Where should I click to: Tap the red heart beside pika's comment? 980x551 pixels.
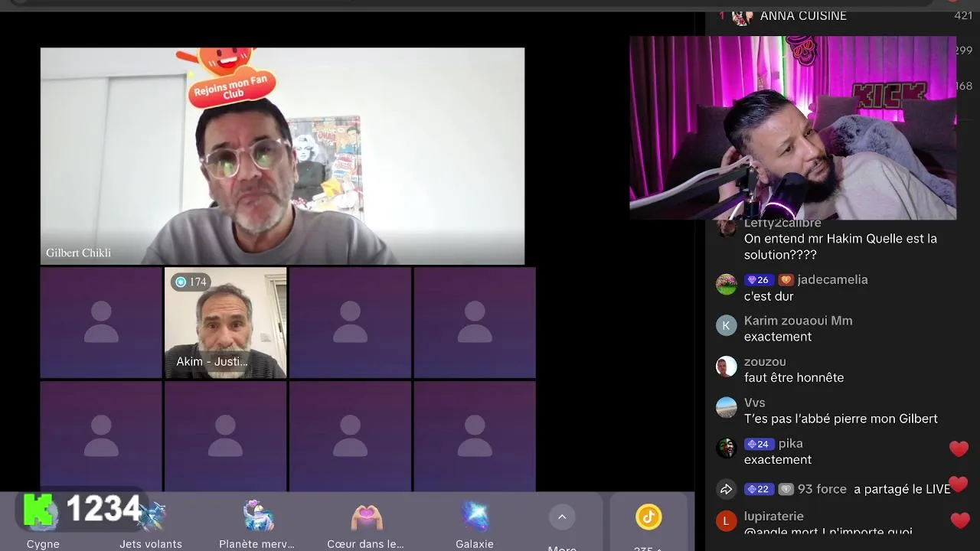959,448
